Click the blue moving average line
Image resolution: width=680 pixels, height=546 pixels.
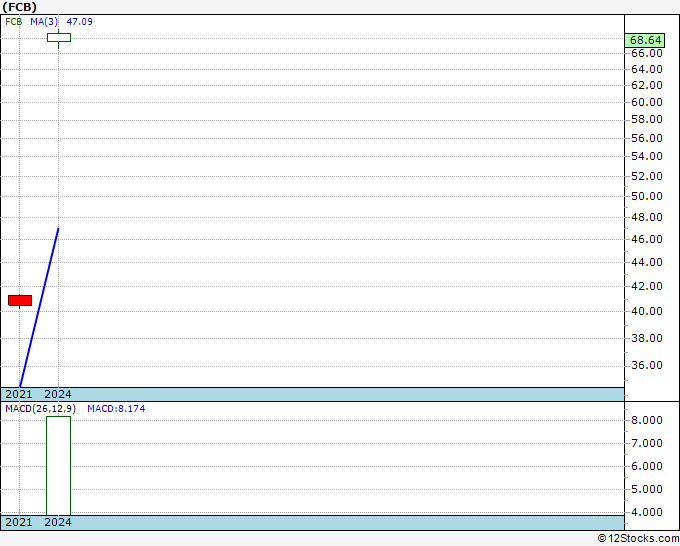(39, 307)
